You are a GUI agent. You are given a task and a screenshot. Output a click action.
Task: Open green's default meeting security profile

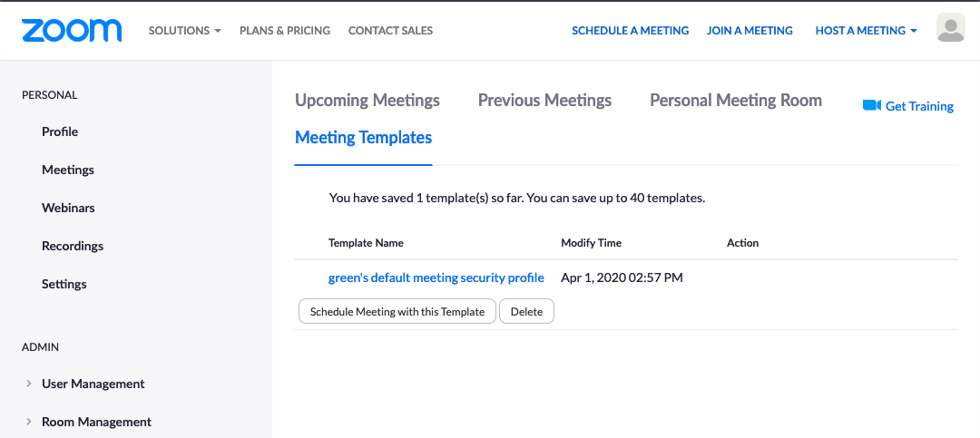436,277
